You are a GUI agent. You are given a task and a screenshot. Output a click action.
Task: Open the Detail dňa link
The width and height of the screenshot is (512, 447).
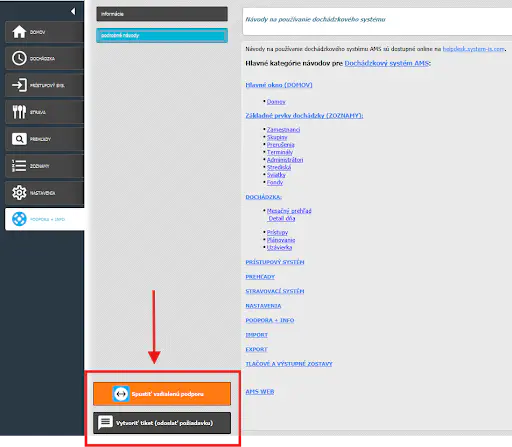pyautogui.click(x=282, y=218)
